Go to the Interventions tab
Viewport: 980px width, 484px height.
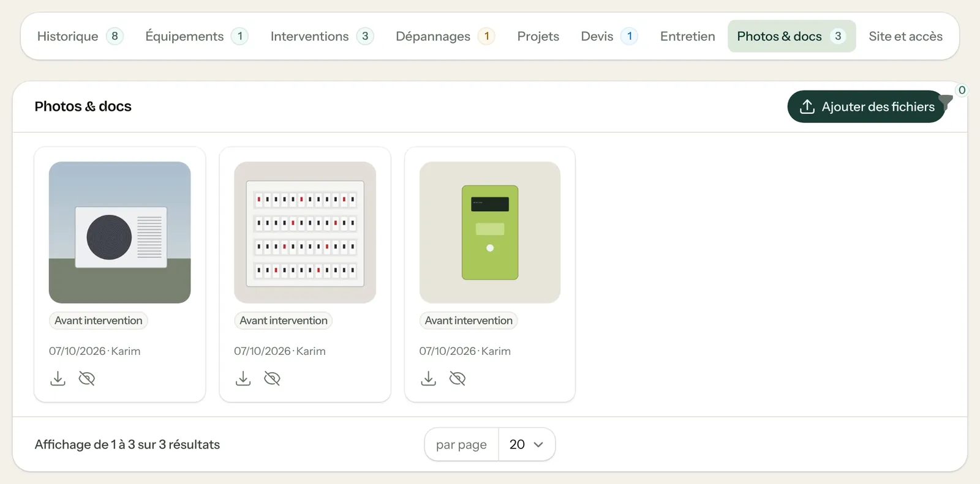(x=322, y=36)
